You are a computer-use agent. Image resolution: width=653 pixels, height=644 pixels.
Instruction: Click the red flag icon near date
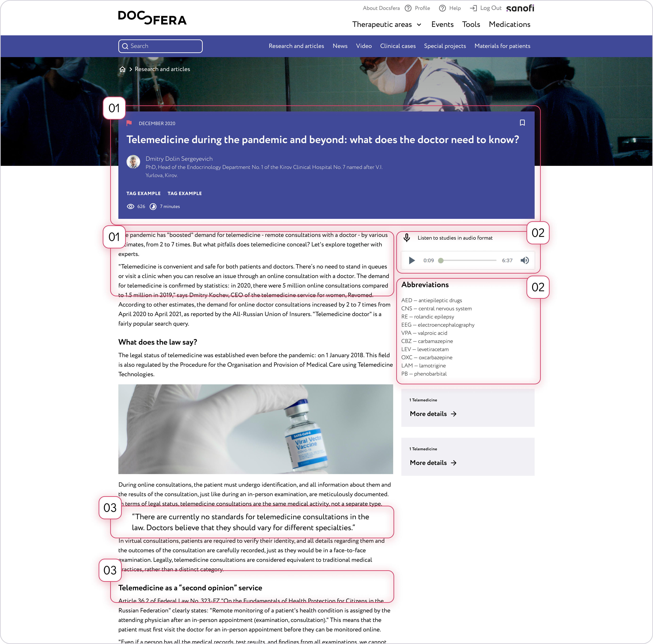[129, 123]
